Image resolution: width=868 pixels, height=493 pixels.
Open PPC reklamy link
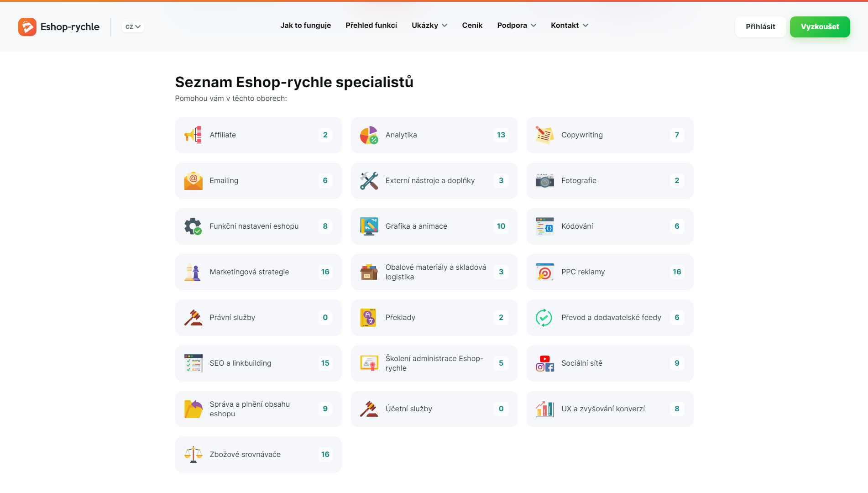pos(583,272)
